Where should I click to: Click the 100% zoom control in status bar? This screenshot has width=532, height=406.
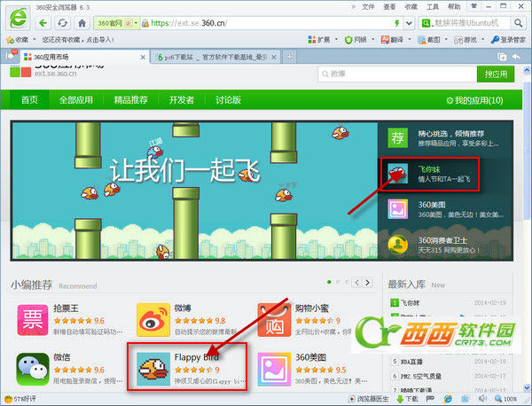point(505,399)
